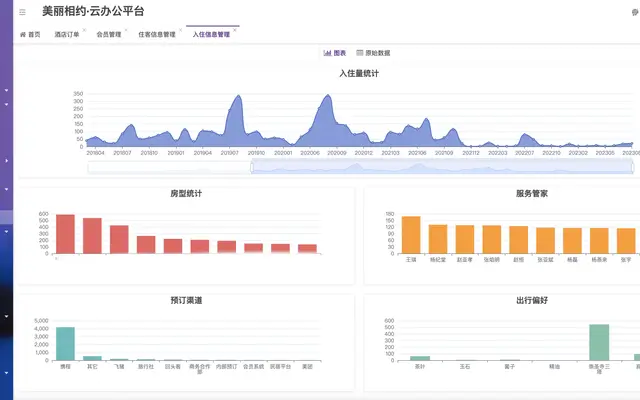Click the right handle of the date zoom slider
640x400 pixels.
point(633,167)
